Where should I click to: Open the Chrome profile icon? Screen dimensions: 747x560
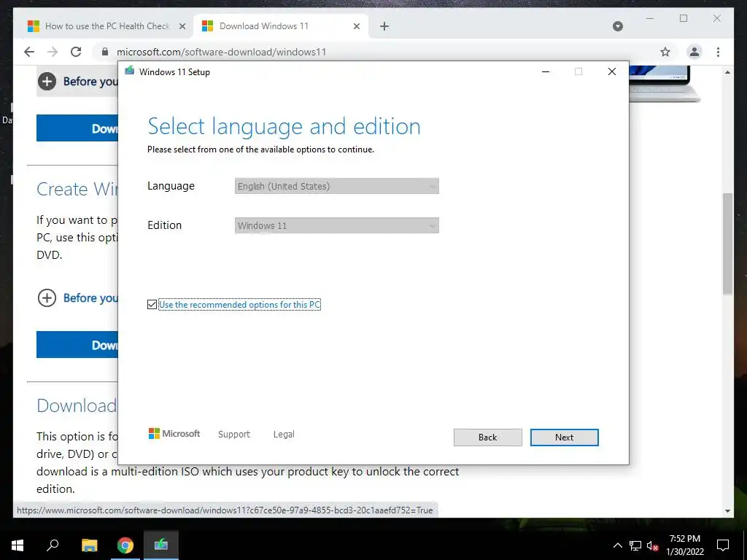tap(694, 52)
